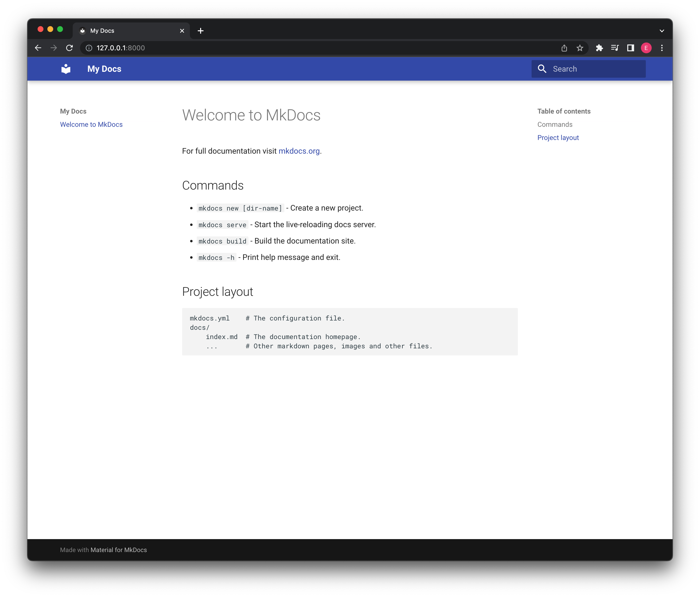700x597 pixels.
Task: Select the Welcome to MkDocs nav link
Action: coord(91,124)
